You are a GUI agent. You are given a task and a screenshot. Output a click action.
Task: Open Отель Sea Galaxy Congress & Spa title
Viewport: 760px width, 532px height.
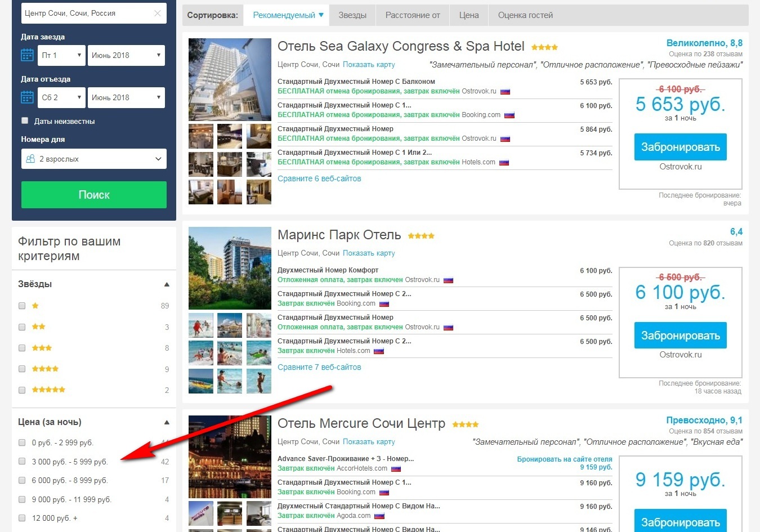click(x=401, y=47)
